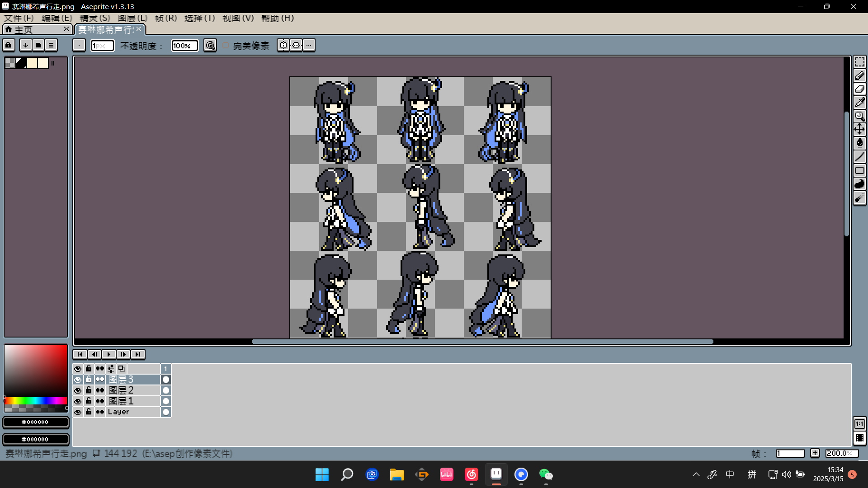This screenshot has height=488, width=868.
Task: Open the brush type selector
Action: (79, 45)
